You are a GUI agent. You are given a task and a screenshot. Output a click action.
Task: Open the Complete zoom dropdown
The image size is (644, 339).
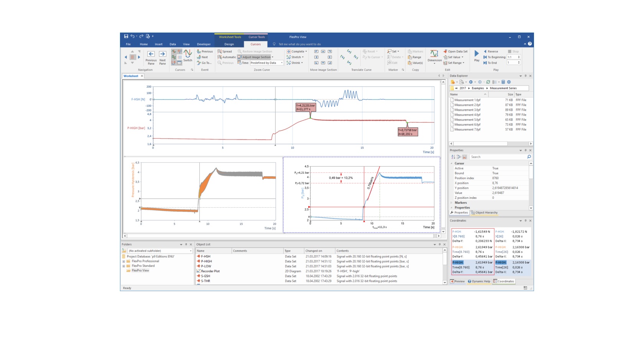297,51
